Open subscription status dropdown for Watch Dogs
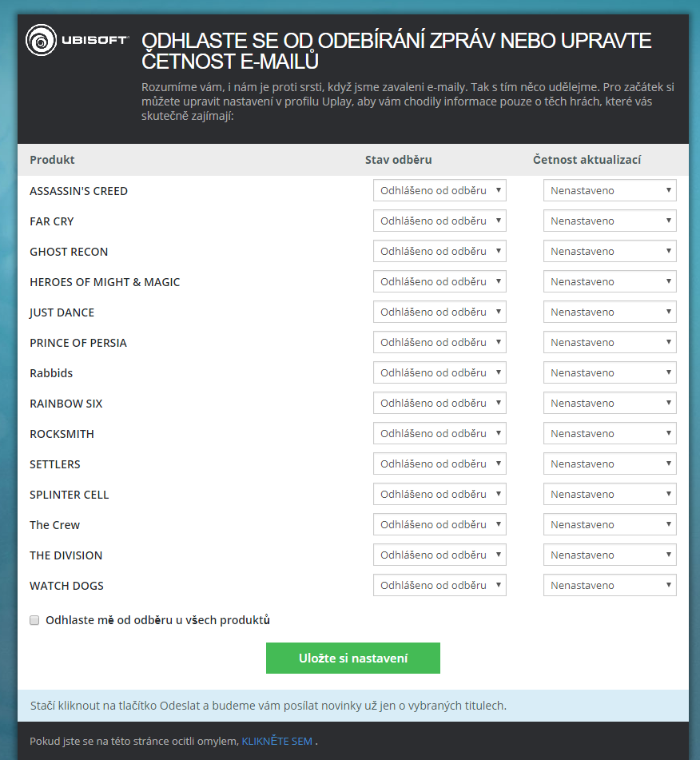The width and height of the screenshot is (700, 760). click(x=439, y=585)
